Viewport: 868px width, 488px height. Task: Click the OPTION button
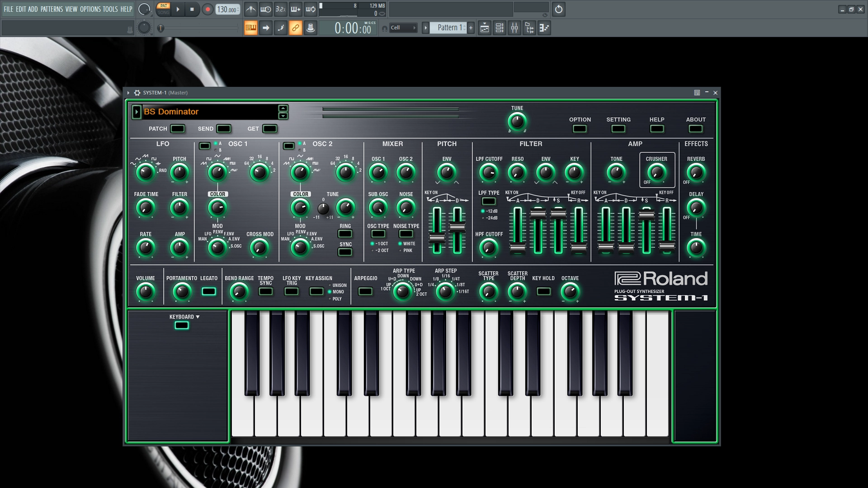[580, 129]
